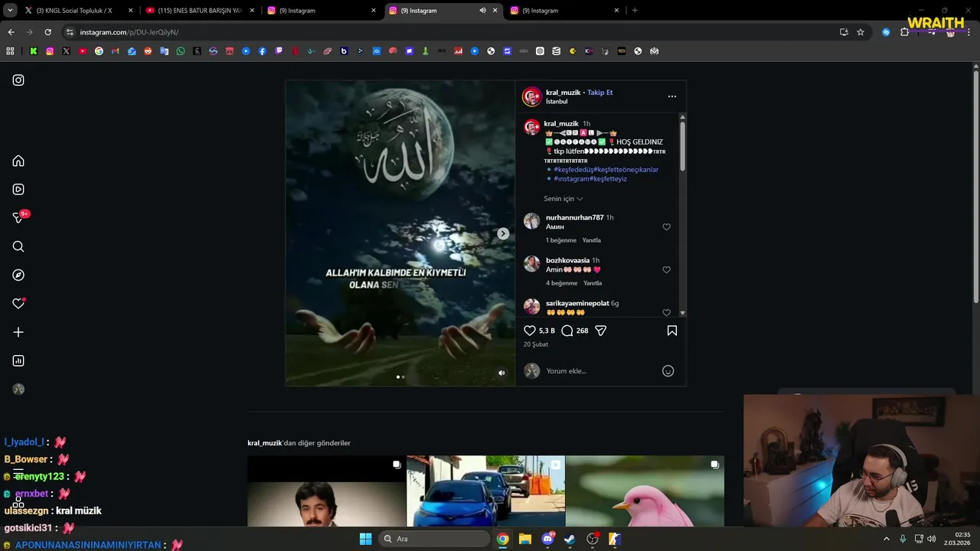Expand the 'Senin için' comment sort dropdown
The width and height of the screenshot is (980, 551).
563,199
